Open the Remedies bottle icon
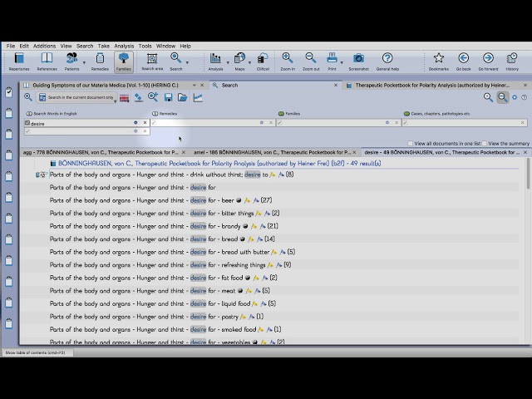The image size is (532, 399). [x=100, y=62]
